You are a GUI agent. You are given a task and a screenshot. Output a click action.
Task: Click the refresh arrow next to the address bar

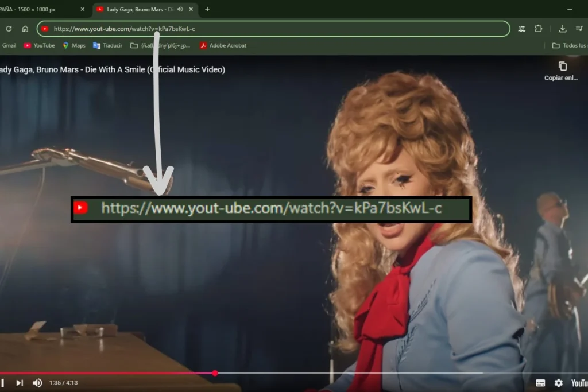pos(8,28)
